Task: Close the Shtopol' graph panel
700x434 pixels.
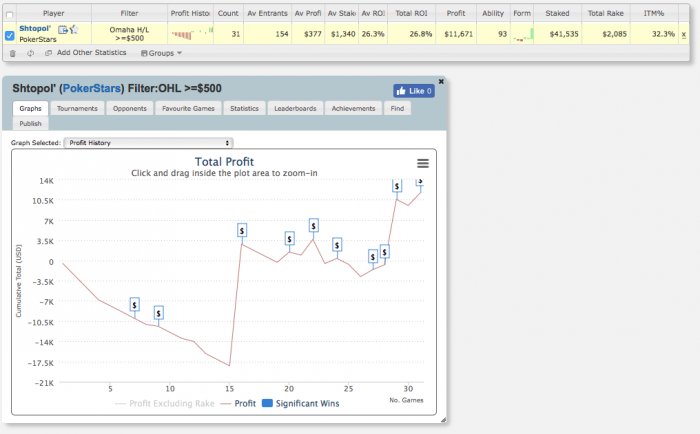Action: 441,81
